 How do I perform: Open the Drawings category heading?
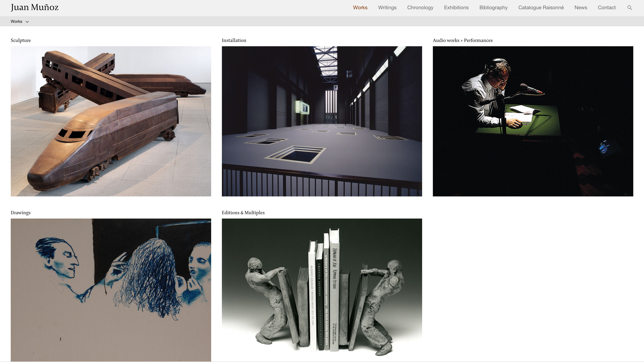[x=20, y=213]
